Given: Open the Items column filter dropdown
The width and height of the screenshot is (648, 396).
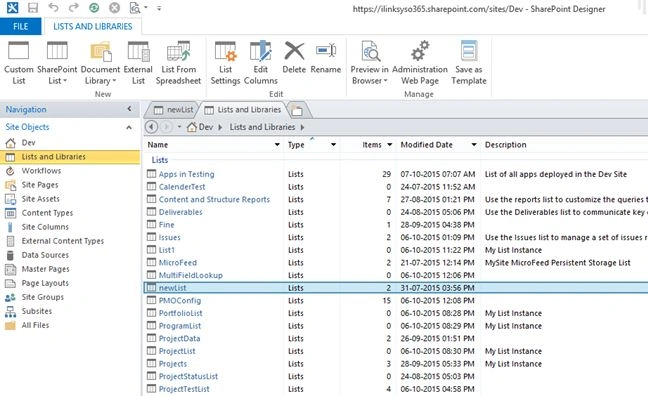Looking at the screenshot, I should [x=389, y=145].
